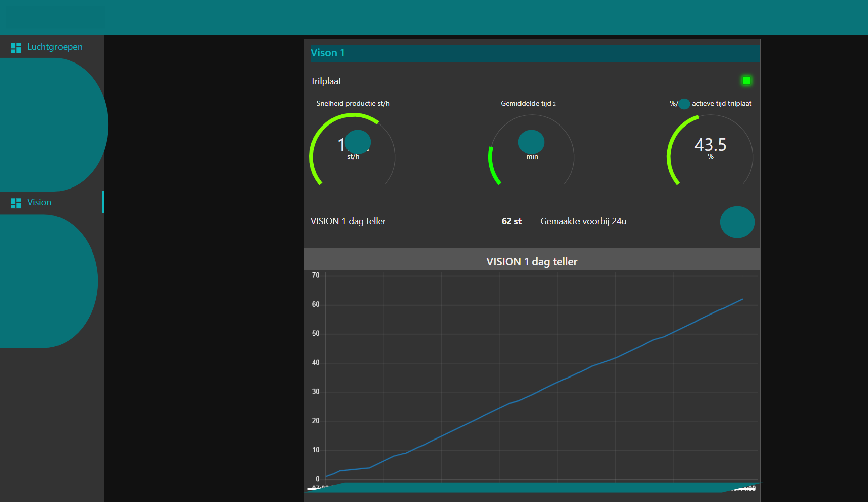
Task: Click the VISION 1 dag teller label
Action: point(348,221)
